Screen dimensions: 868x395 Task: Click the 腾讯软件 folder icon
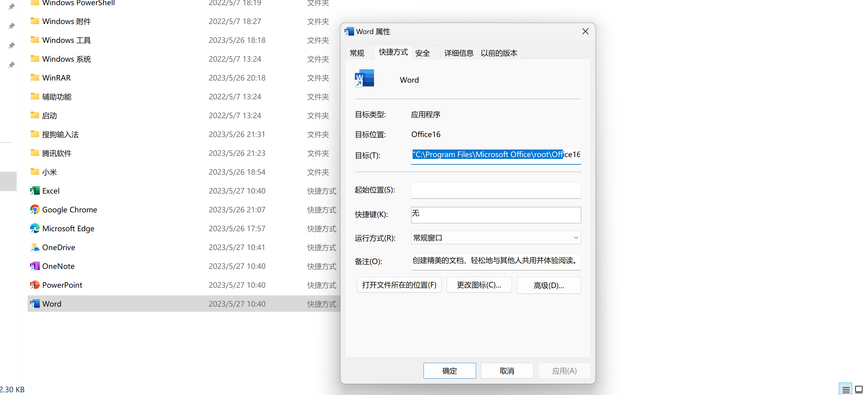tap(35, 153)
